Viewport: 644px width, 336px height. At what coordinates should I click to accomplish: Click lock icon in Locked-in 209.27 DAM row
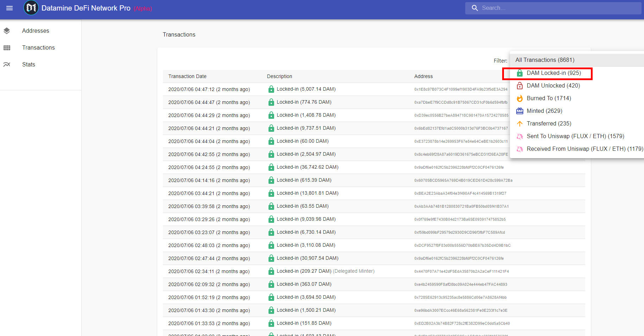(x=271, y=271)
